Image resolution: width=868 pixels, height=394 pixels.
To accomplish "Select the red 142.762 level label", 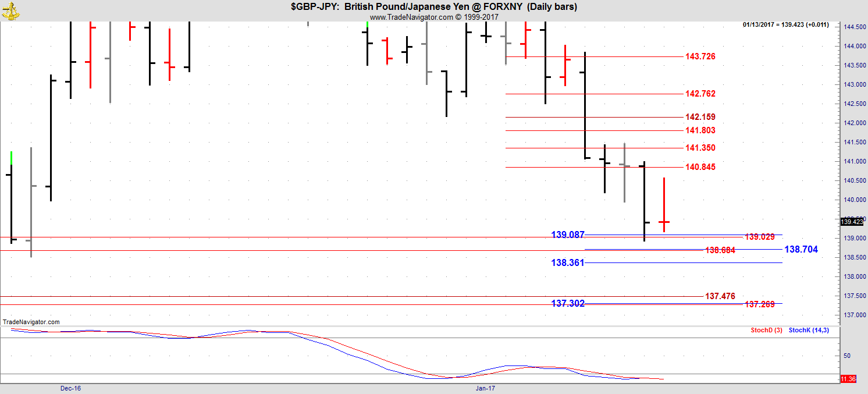I will (700, 94).
